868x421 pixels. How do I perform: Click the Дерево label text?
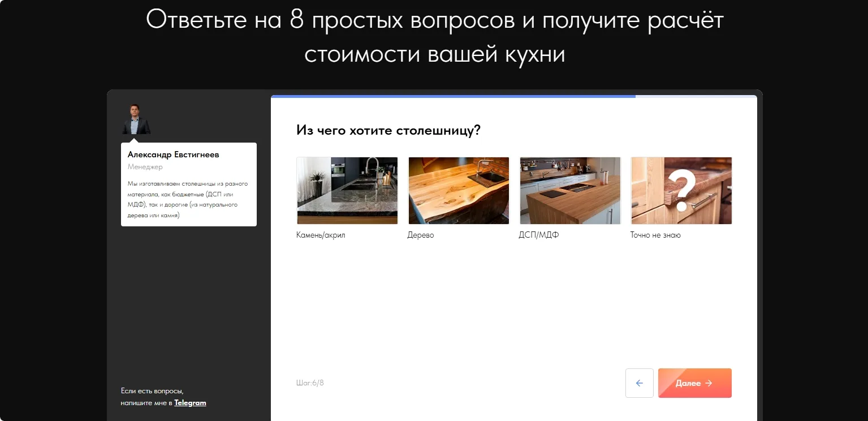coord(421,235)
